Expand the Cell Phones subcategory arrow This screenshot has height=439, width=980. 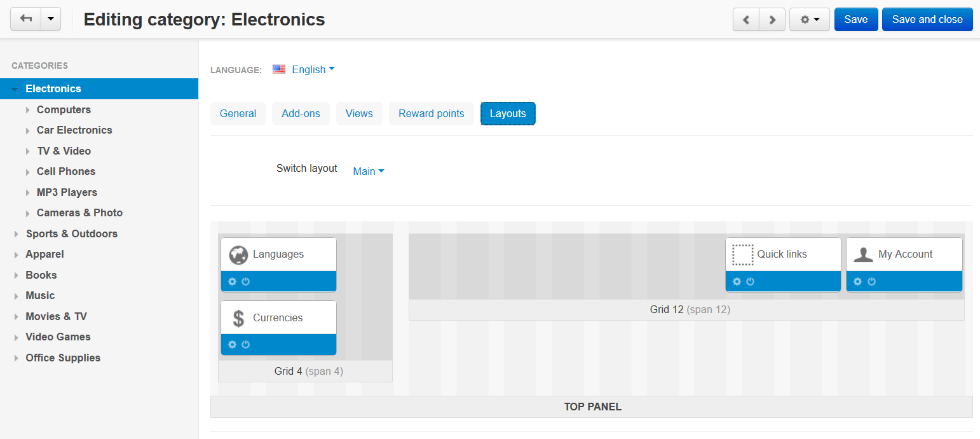27,172
